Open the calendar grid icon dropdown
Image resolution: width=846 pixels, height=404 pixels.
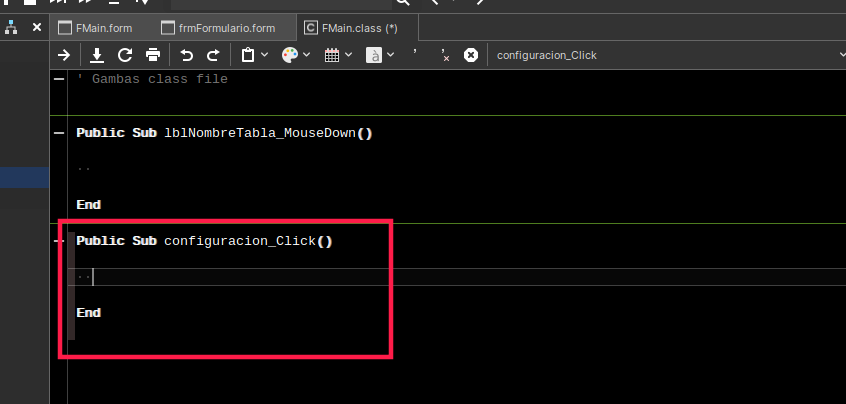point(338,55)
